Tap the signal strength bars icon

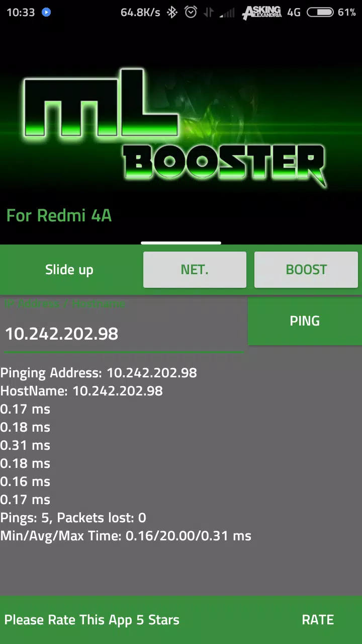coord(228,13)
